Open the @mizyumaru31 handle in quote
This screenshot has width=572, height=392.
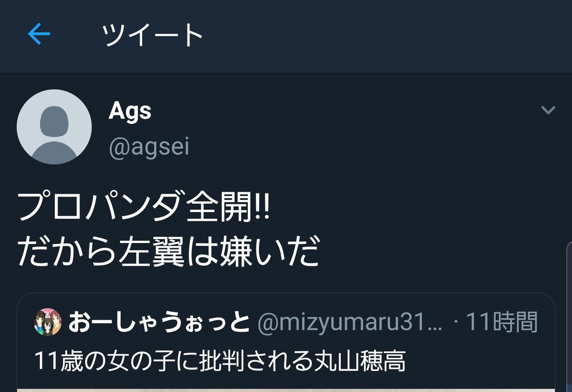coord(350,323)
